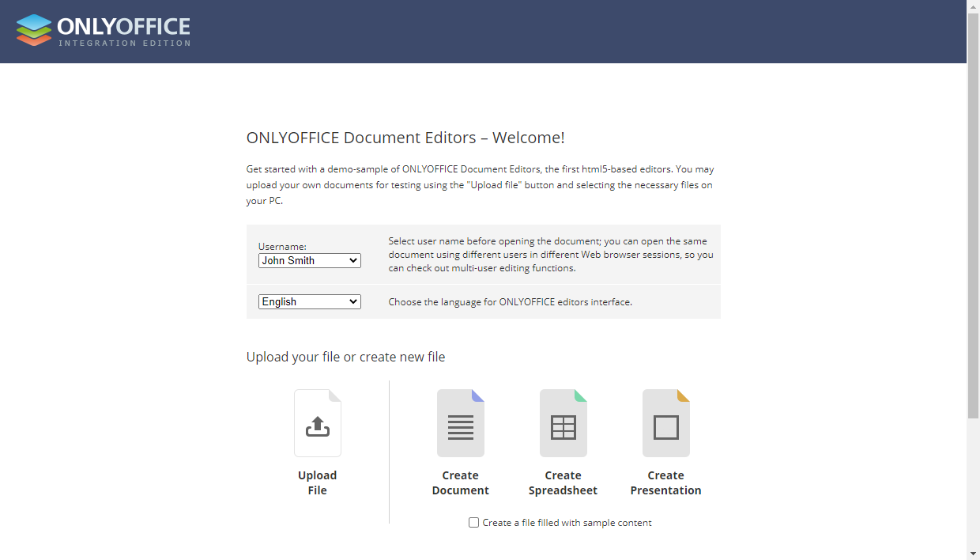The height and width of the screenshot is (560, 980).
Task: Click the scrollbar up arrow
Action: (974, 6)
